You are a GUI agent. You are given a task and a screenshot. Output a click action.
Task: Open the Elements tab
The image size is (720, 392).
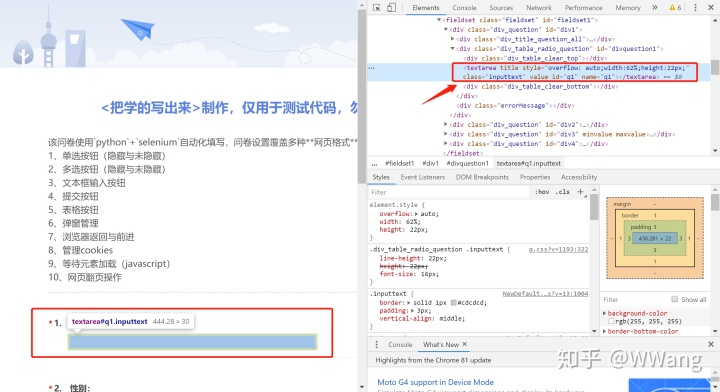click(x=426, y=8)
